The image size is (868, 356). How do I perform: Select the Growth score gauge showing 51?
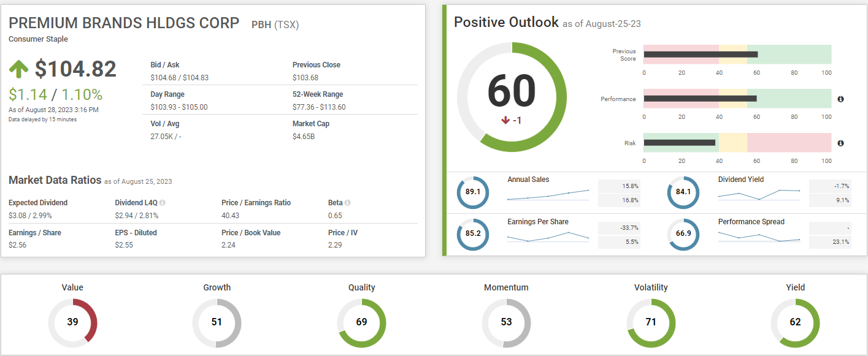pos(217,322)
